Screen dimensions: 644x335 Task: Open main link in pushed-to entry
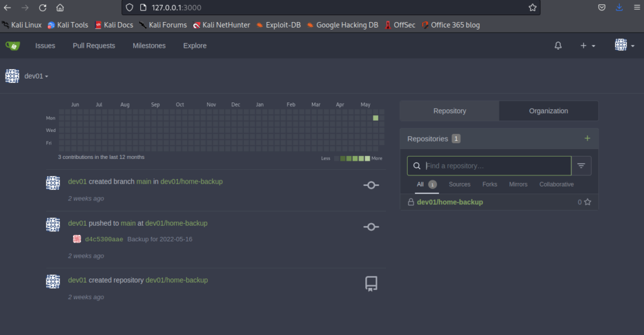128,223
